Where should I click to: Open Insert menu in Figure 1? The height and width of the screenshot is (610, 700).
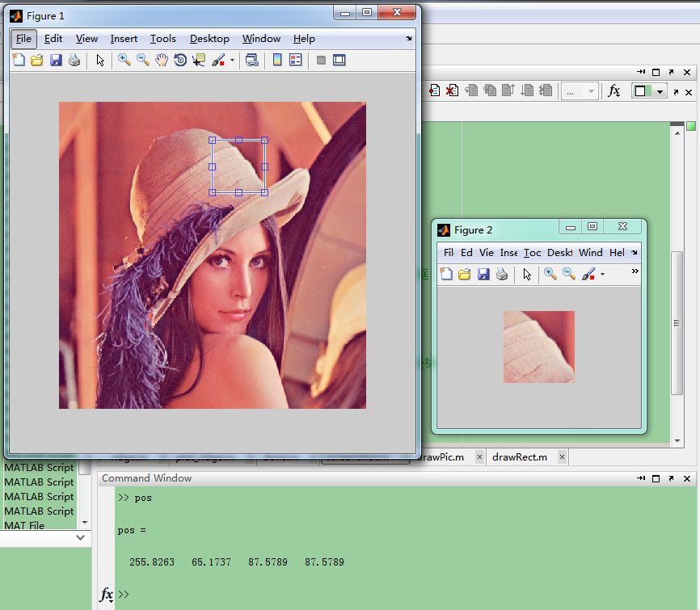coord(124,39)
